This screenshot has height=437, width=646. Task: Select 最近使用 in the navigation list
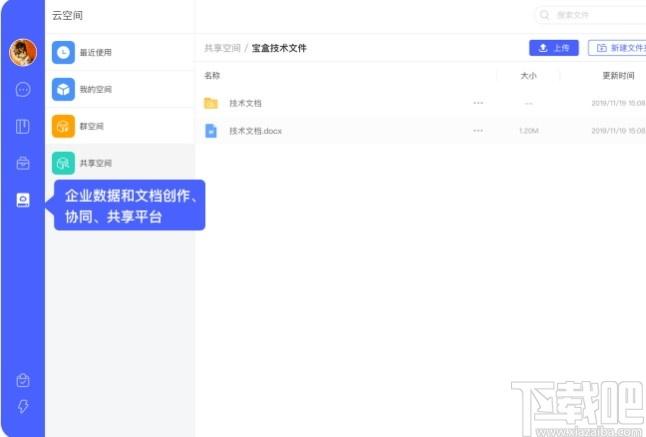pyautogui.click(x=95, y=52)
